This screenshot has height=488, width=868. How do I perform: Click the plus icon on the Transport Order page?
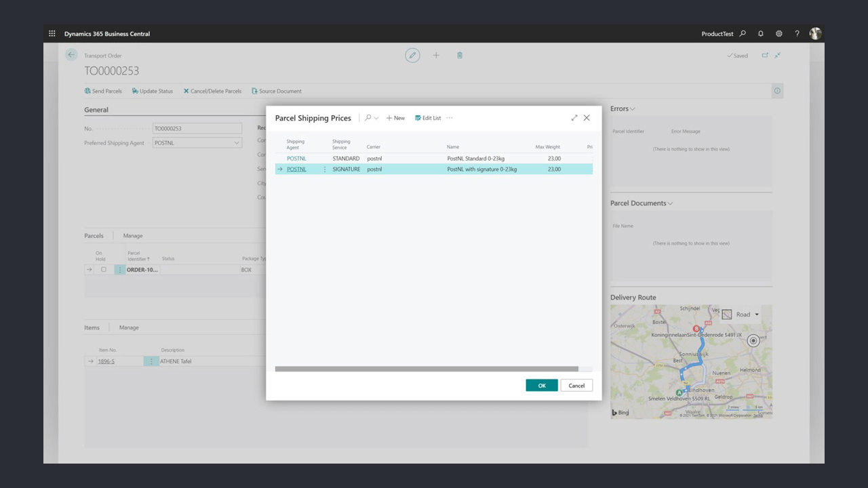coord(436,56)
